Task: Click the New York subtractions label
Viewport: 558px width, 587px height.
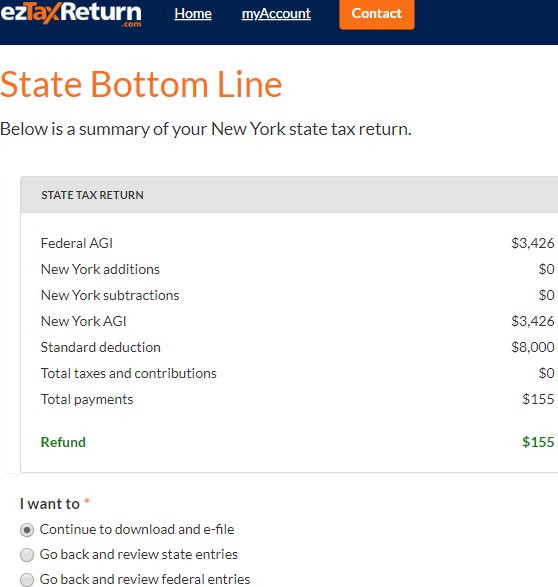Action: click(110, 295)
